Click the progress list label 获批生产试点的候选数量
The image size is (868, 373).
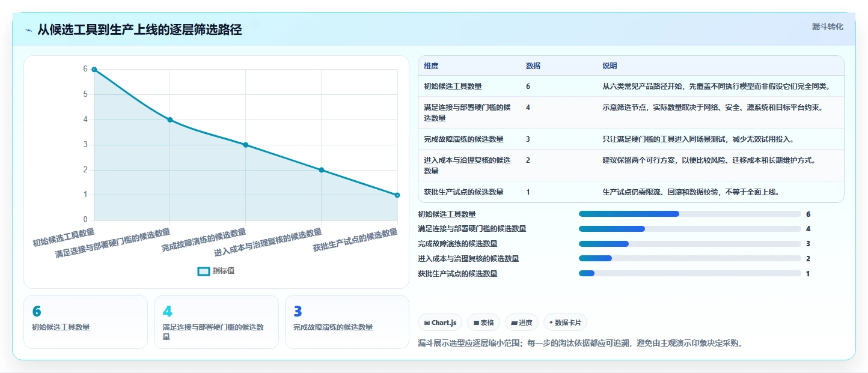457,274
